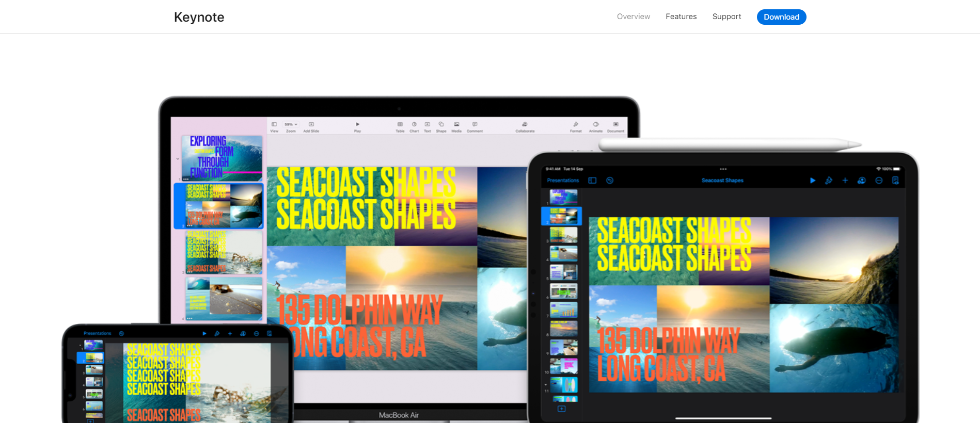This screenshot has width=980, height=423.
Task: Tap the undo icon on the iPad toolbar
Action: (610, 181)
